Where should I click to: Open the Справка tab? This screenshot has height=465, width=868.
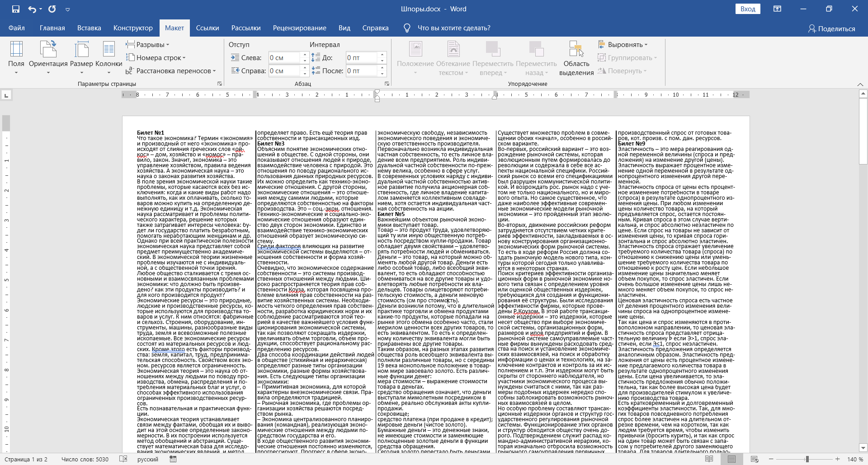pos(376,28)
